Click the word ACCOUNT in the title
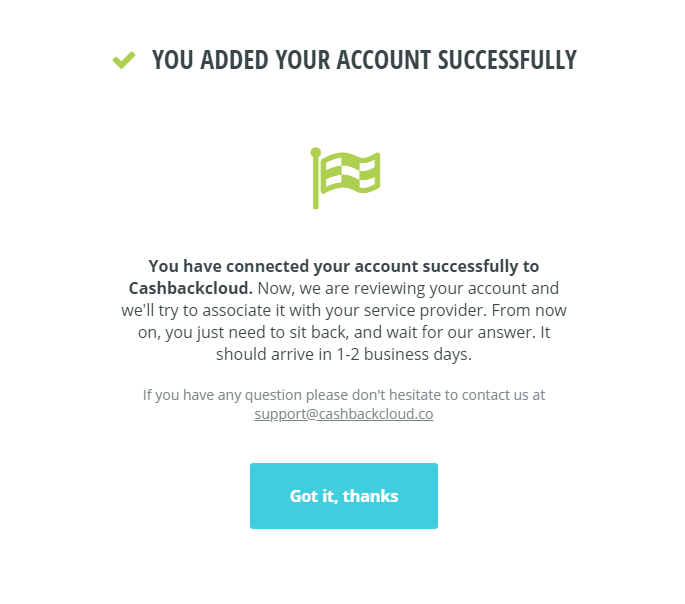The image size is (685, 604). click(384, 60)
